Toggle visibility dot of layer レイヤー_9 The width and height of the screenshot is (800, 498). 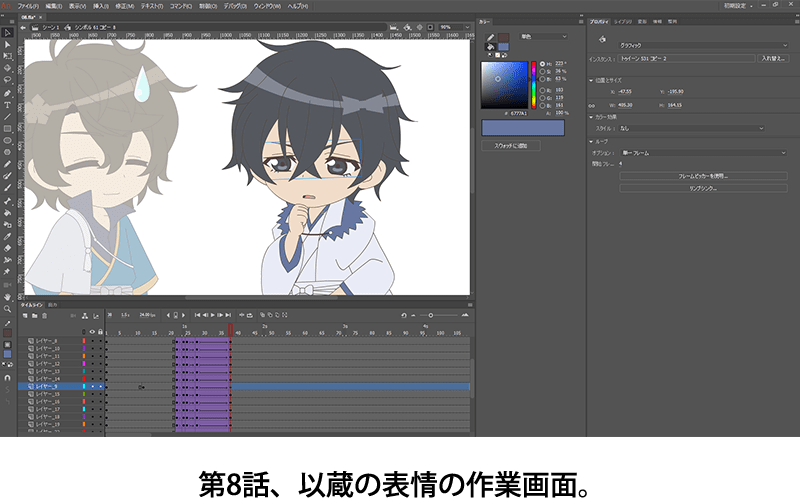pos(92,387)
